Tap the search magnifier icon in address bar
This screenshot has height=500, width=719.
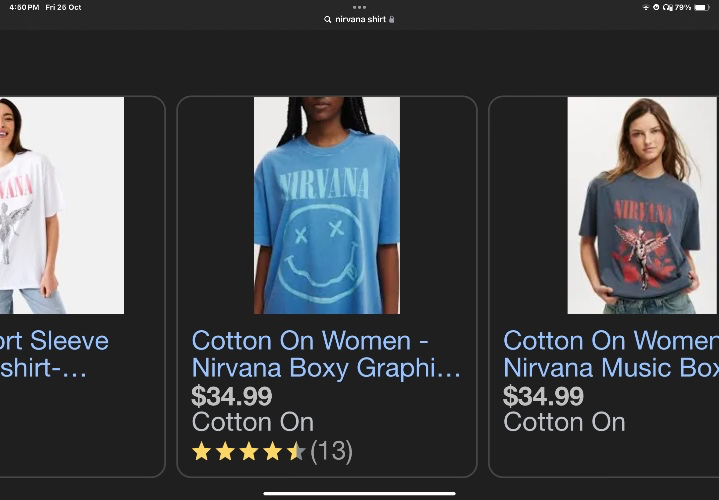pos(327,19)
